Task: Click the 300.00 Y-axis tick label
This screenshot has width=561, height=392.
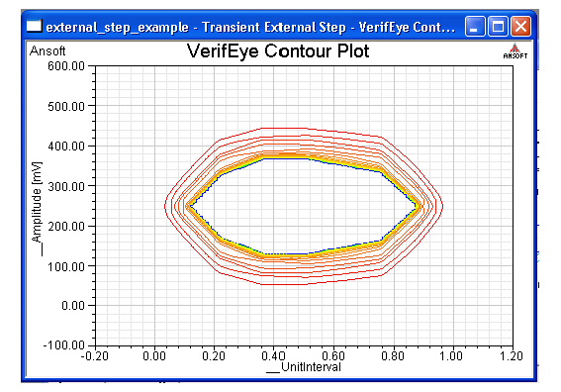Action: (66, 186)
